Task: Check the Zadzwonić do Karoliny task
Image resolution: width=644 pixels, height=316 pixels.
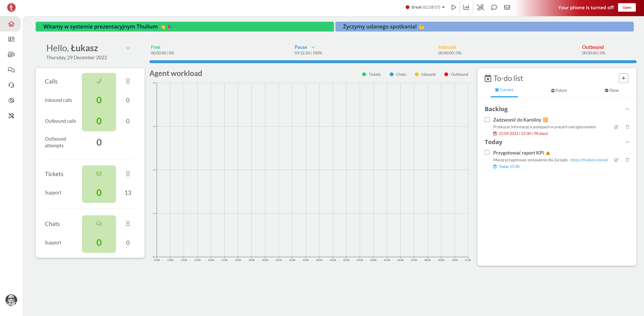Action: coord(487,120)
